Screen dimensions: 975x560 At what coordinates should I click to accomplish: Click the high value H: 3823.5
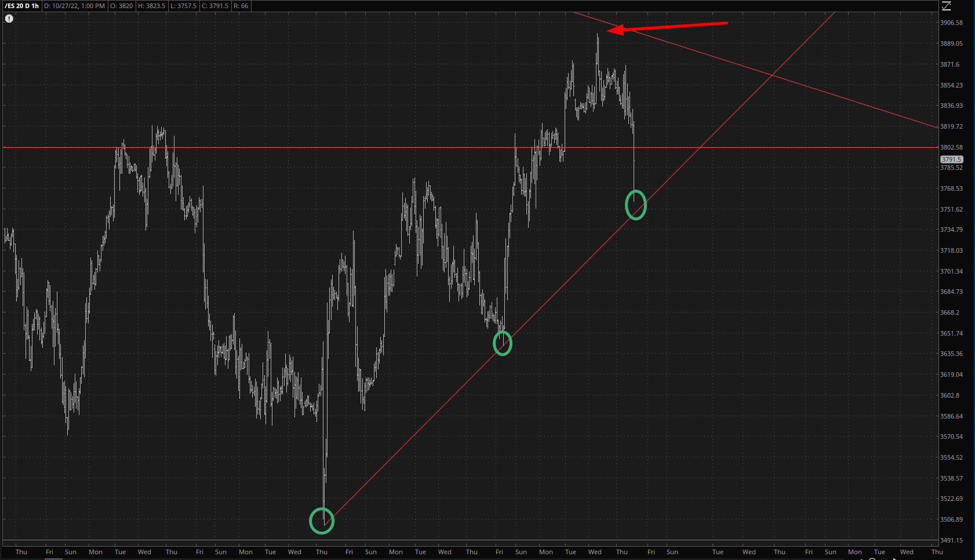pos(151,6)
